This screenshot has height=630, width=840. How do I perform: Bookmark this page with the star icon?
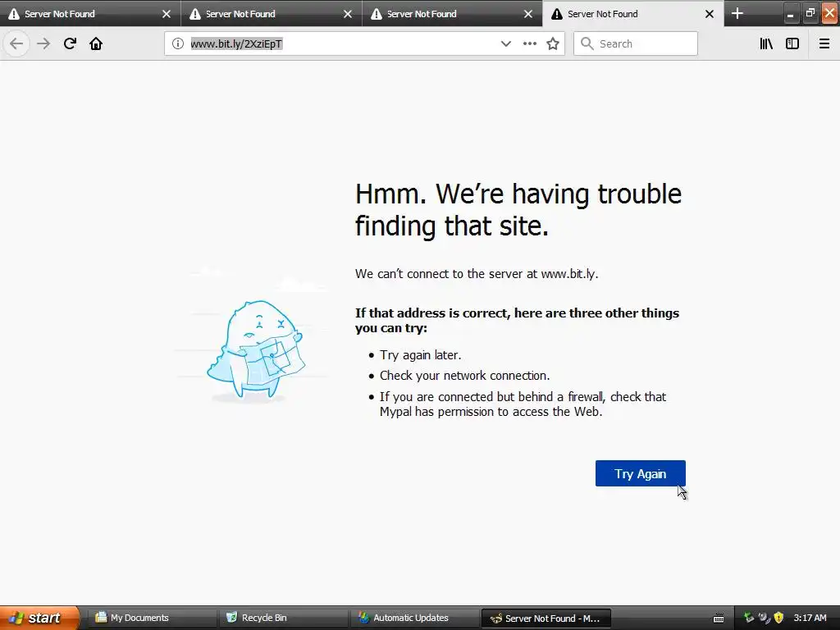(x=553, y=43)
